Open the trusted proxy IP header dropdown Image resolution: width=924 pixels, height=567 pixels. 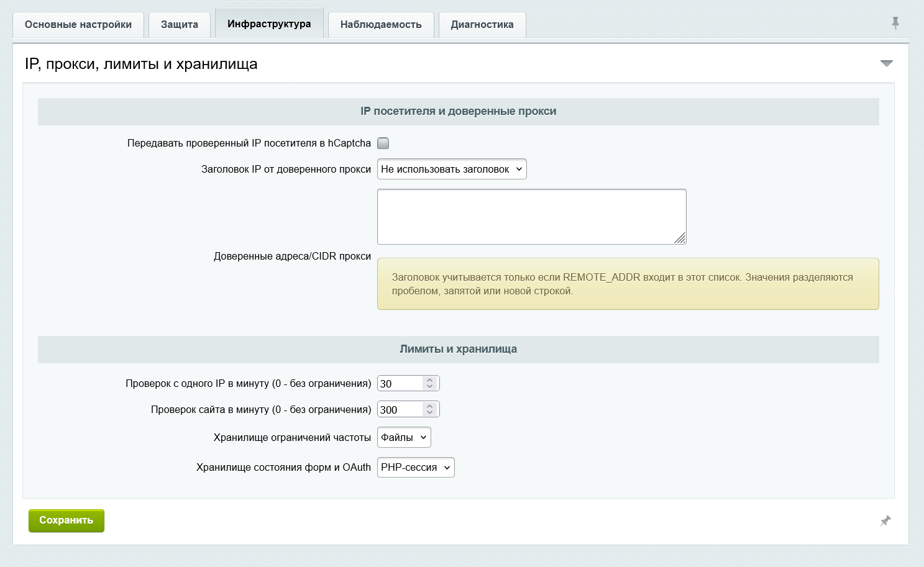click(452, 169)
